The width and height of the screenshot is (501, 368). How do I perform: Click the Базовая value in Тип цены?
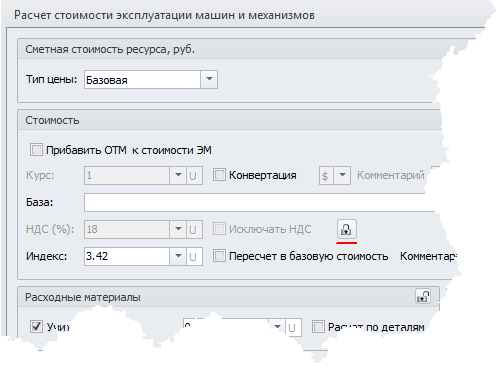[142, 79]
